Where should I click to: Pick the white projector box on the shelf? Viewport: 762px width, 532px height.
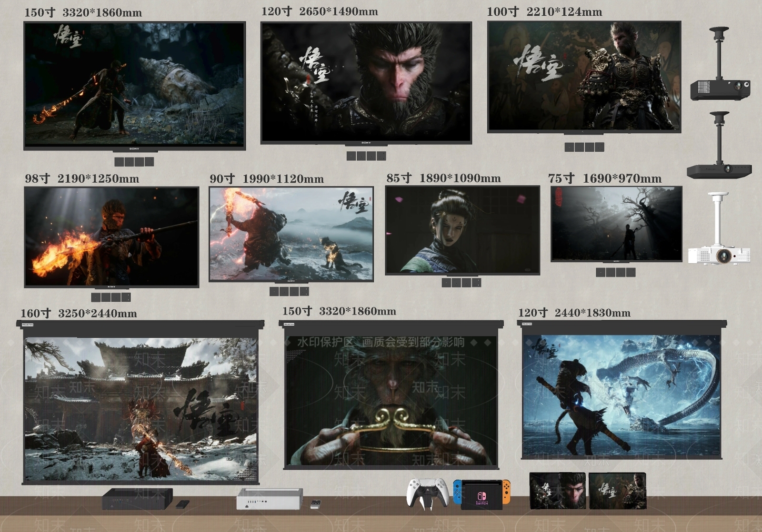click(x=270, y=499)
